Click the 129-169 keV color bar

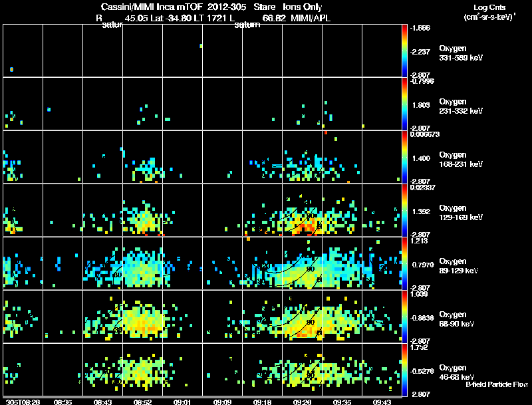[x=404, y=210]
